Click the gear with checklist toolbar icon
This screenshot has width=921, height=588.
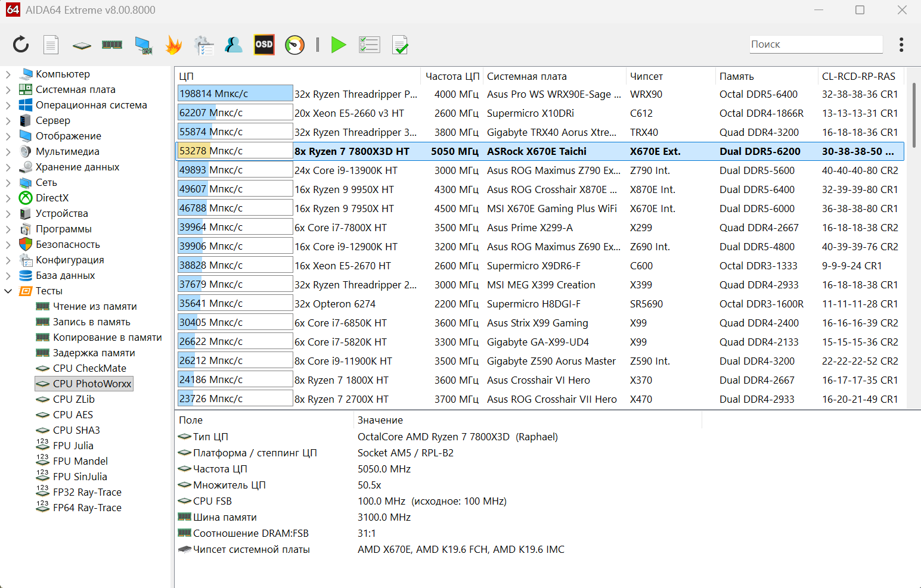click(x=204, y=45)
